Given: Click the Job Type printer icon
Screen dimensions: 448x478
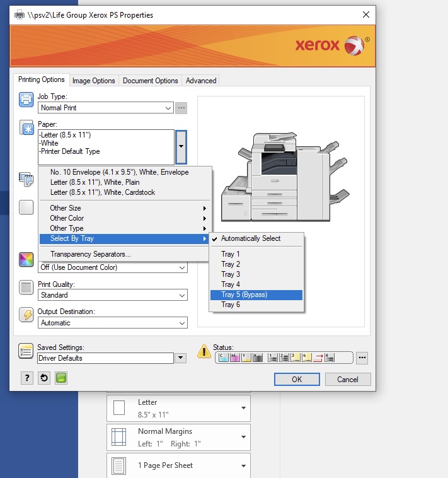Looking at the screenshot, I should pyautogui.click(x=26, y=100).
